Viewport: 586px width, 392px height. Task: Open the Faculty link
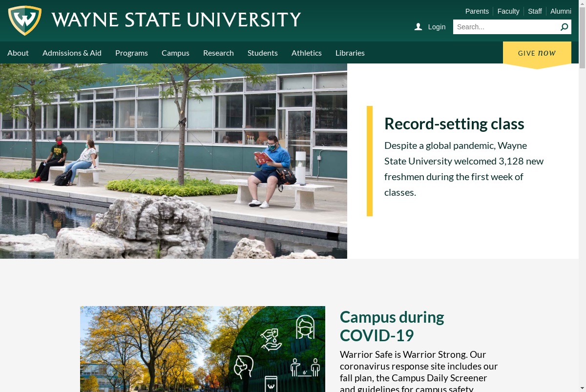(x=508, y=11)
